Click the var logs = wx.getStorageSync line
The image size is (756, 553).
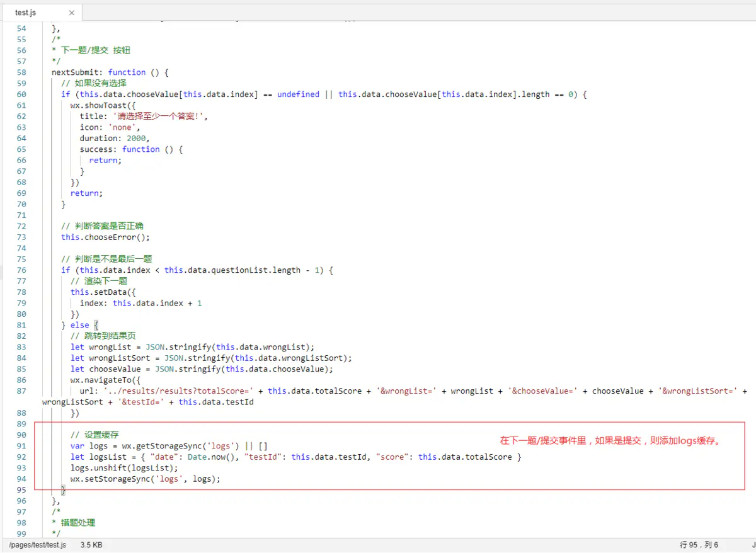169,446
